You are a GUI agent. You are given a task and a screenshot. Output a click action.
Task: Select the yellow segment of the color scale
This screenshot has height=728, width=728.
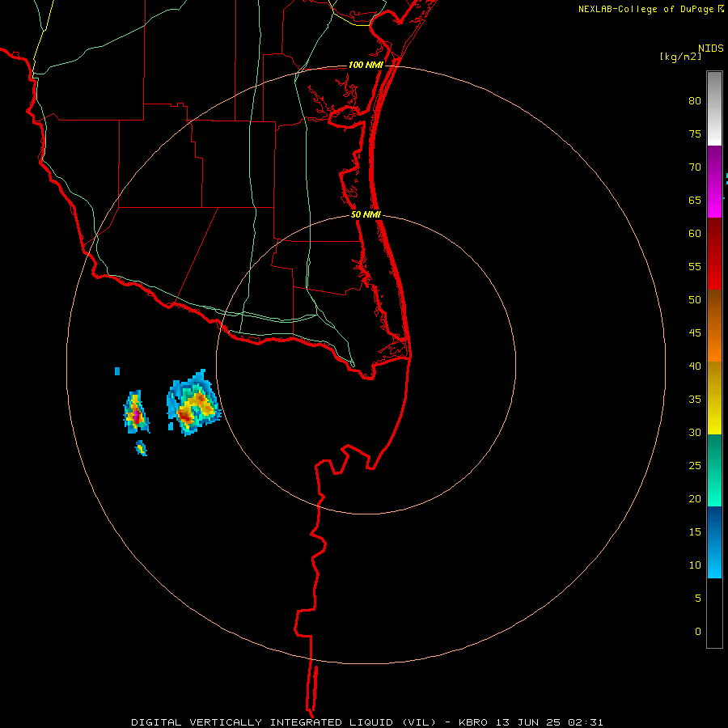coord(714,398)
